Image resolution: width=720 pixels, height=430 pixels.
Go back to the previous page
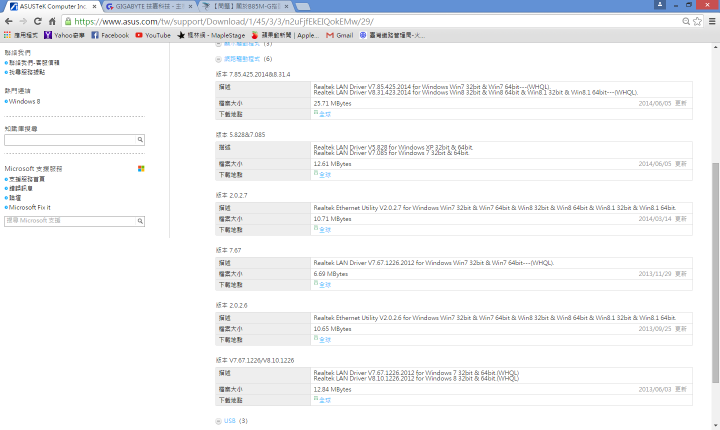(8, 21)
